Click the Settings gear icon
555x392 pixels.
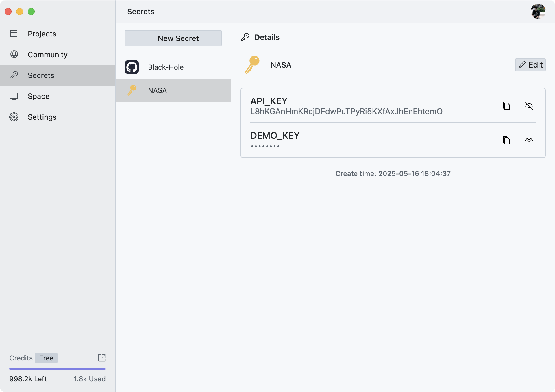(x=14, y=117)
